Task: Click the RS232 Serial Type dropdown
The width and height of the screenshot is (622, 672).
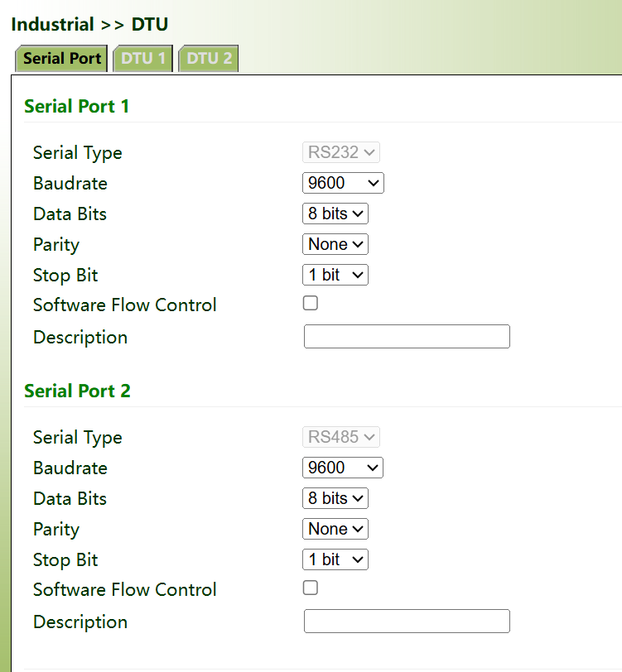Action: [341, 152]
